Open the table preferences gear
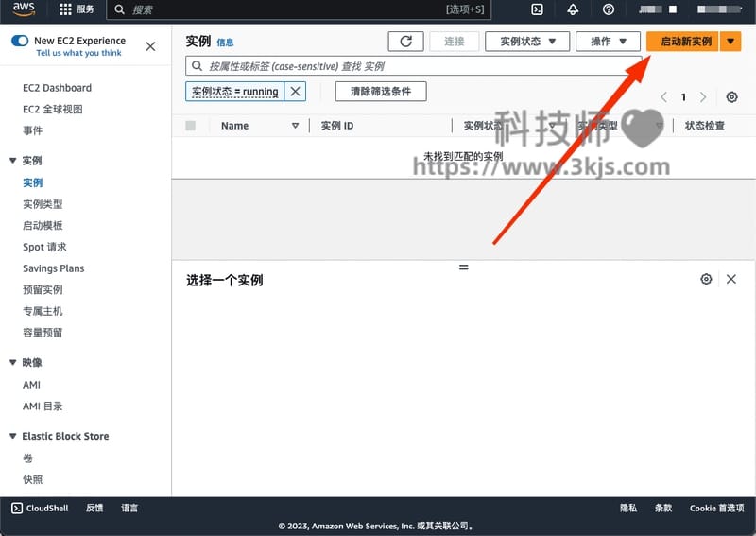Image resolution: width=756 pixels, height=536 pixels. click(731, 97)
